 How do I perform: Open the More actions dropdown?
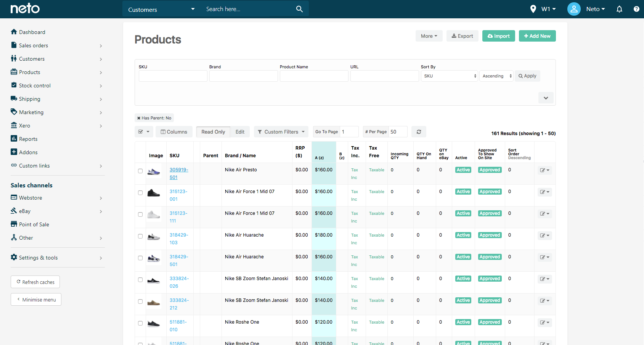click(429, 36)
